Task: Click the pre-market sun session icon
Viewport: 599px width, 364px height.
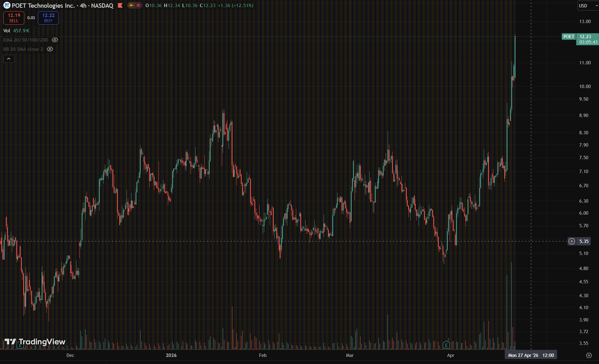Action: (x=131, y=5)
